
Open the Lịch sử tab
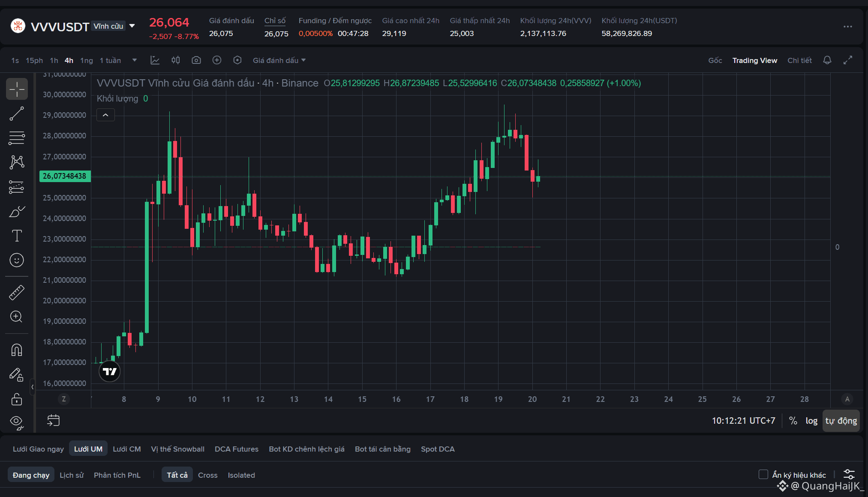point(72,475)
